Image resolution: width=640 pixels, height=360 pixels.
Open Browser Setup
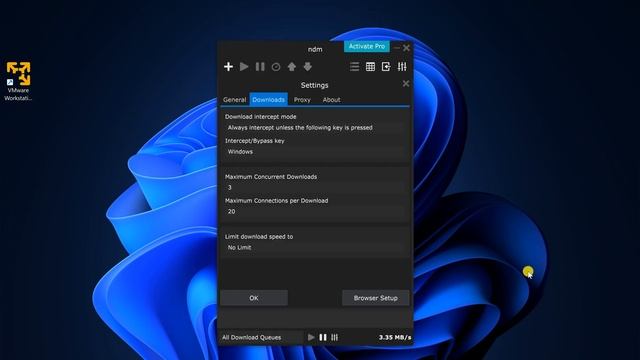(376, 298)
